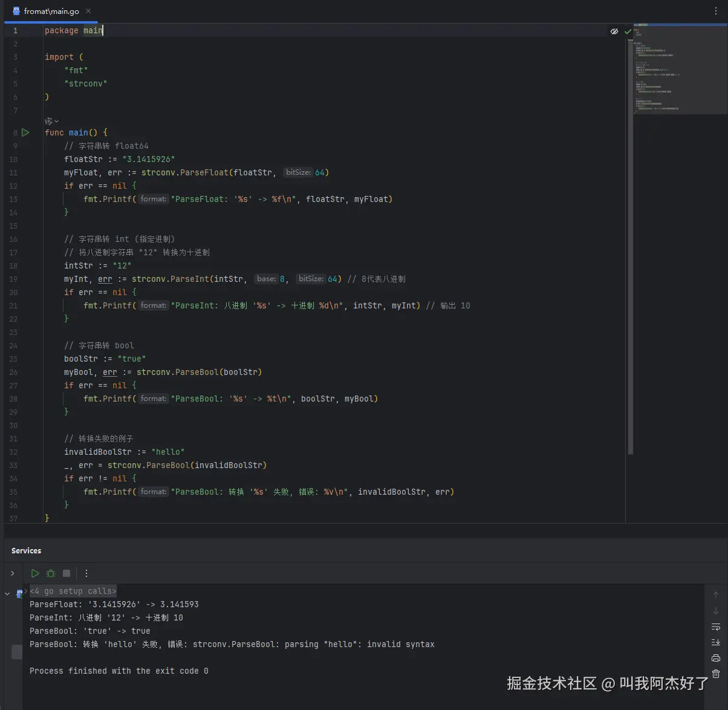Click the '"strconv"' import on line 5
728x710 pixels.
point(86,83)
